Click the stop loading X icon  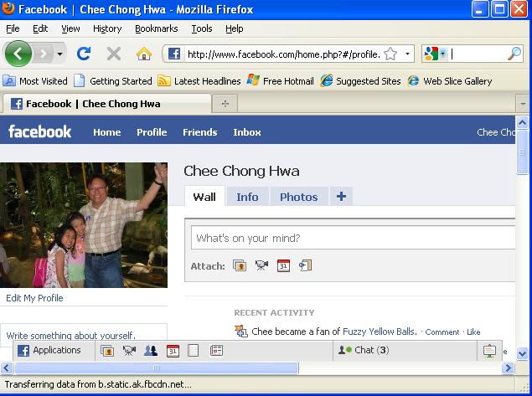coord(114,54)
